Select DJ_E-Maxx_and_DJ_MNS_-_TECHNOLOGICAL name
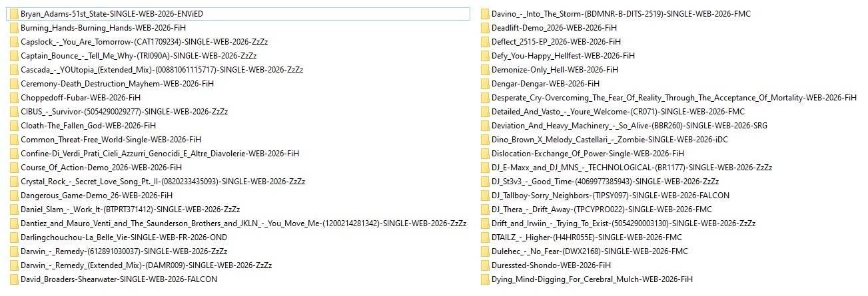 click(632, 167)
